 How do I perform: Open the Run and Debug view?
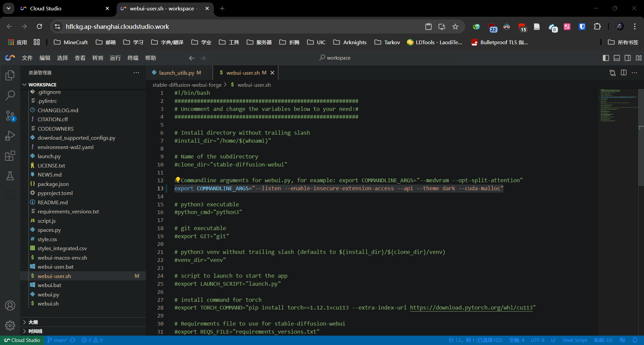[10, 136]
